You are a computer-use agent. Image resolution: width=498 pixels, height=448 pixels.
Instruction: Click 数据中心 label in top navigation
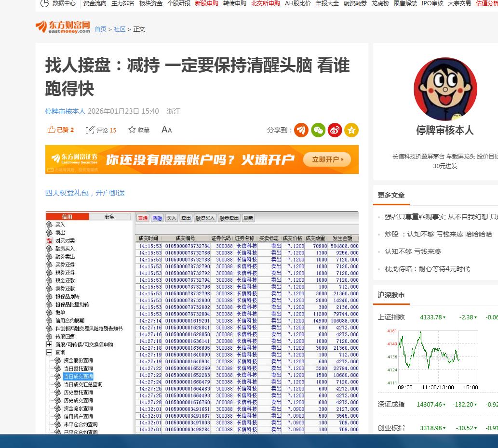(x=64, y=3)
